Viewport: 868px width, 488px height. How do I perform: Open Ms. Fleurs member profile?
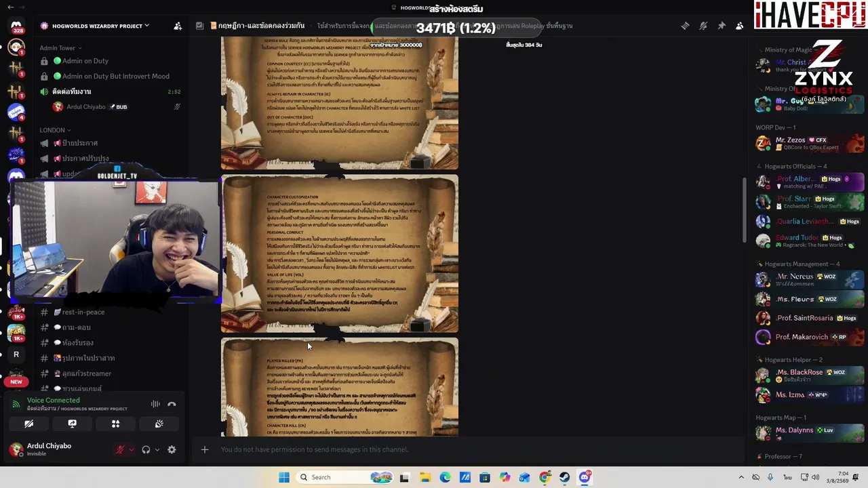pos(810,299)
